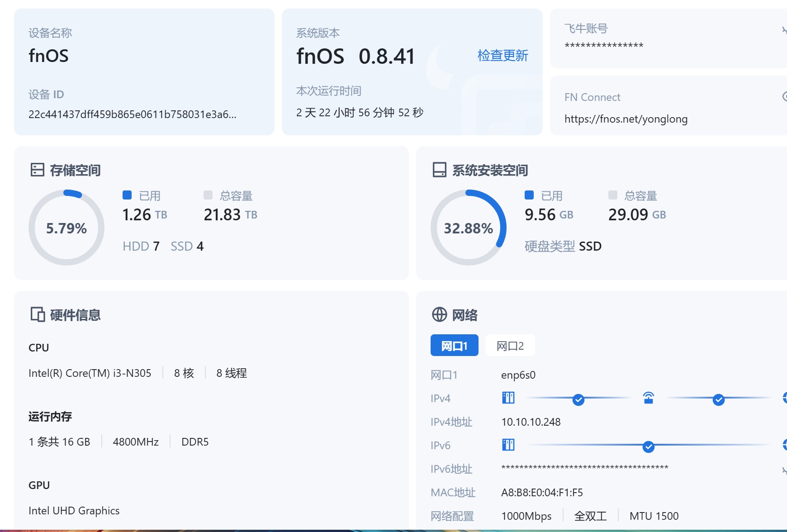The image size is (787, 532).
Task: Click the 设备 ID label
Action: [46, 95]
